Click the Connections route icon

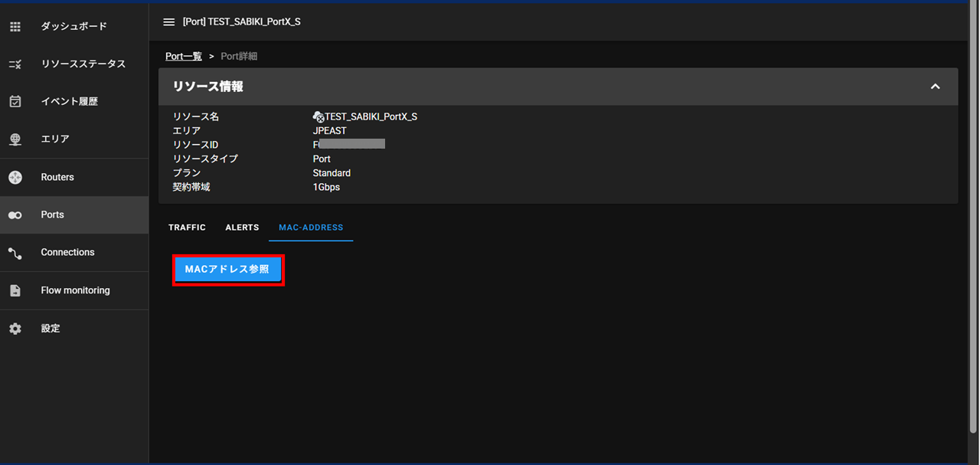click(15, 253)
